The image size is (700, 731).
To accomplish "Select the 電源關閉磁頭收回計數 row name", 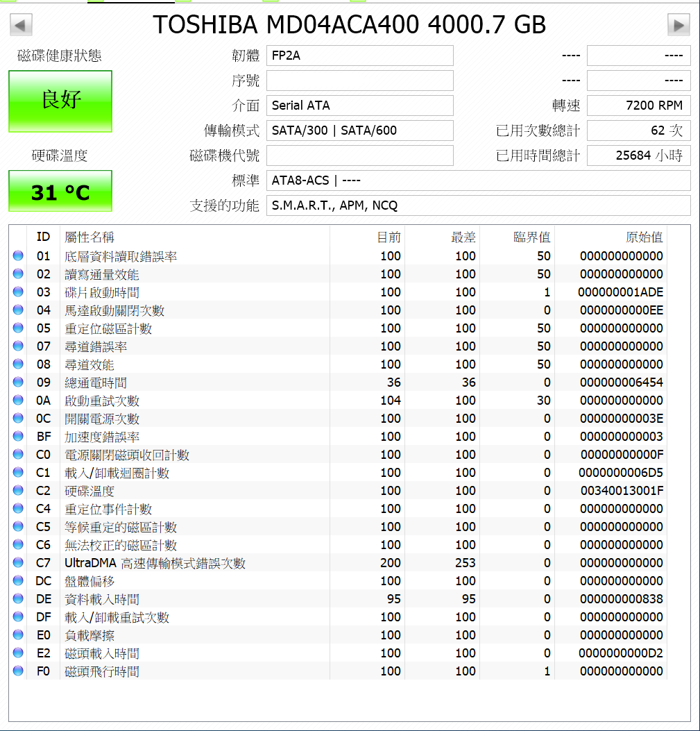I will click(x=127, y=455).
